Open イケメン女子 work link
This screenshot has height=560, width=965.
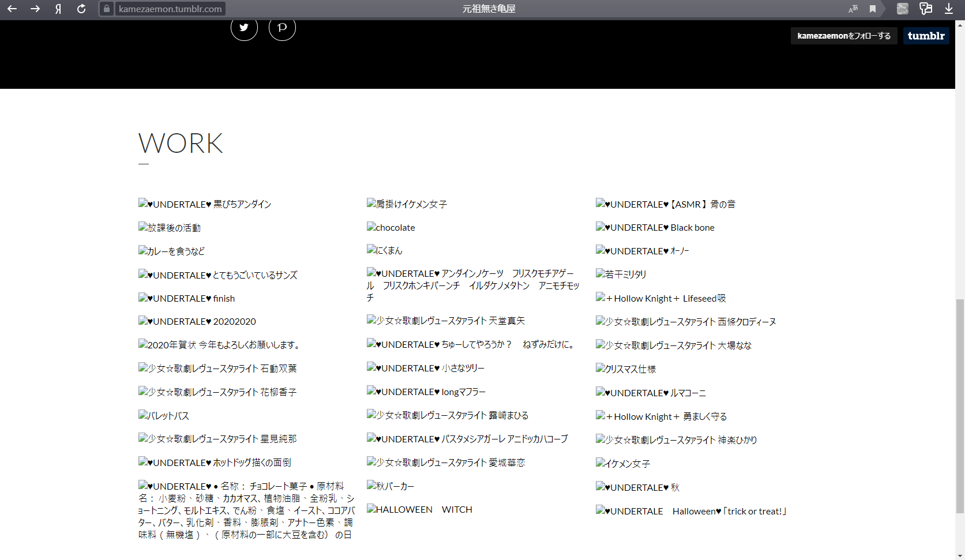point(623,464)
